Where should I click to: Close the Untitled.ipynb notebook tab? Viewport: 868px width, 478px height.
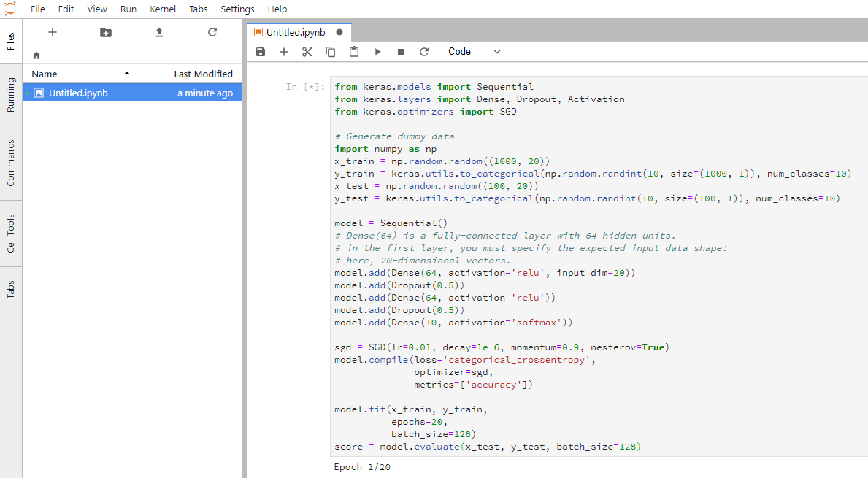click(339, 33)
